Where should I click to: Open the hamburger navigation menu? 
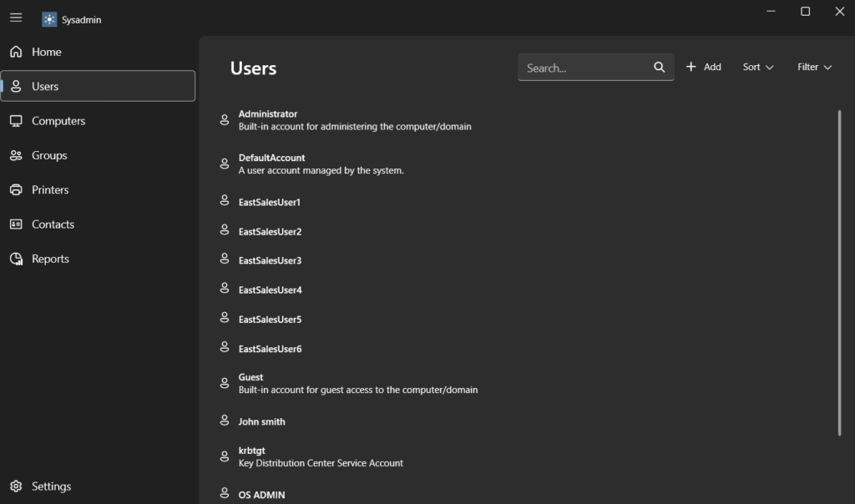(16, 18)
